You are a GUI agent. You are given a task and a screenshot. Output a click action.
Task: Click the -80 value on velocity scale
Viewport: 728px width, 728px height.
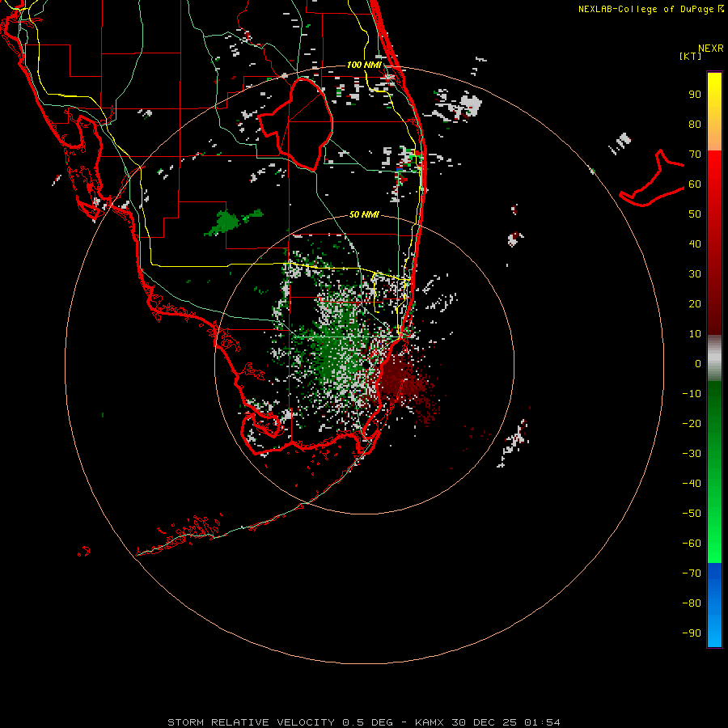[x=692, y=603]
